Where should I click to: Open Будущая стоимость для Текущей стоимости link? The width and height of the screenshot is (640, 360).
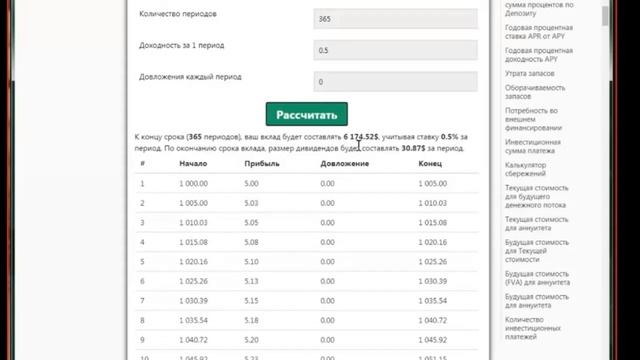point(537,251)
